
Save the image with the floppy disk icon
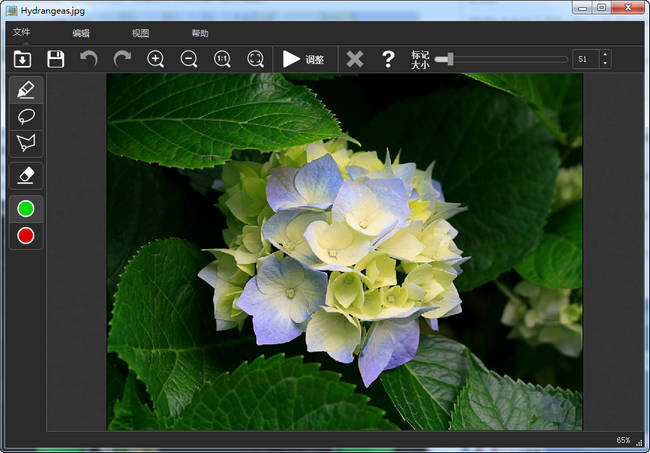pyautogui.click(x=55, y=59)
